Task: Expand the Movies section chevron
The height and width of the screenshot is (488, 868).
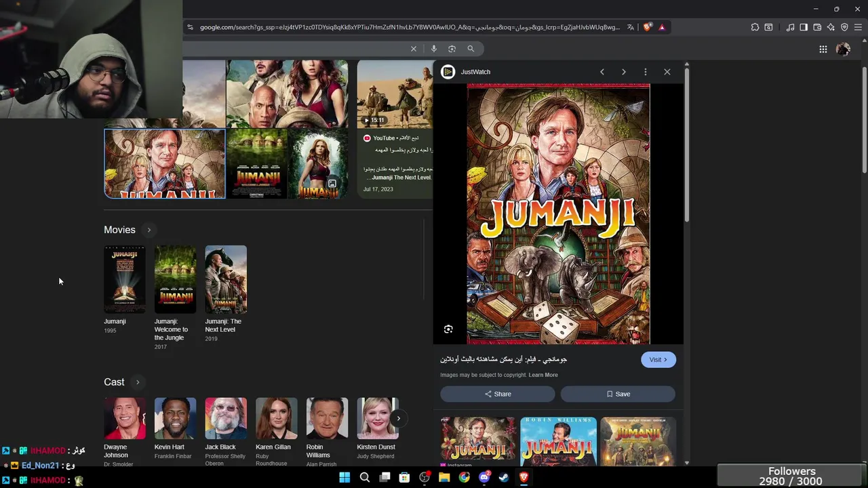Action: (x=149, y=230)
